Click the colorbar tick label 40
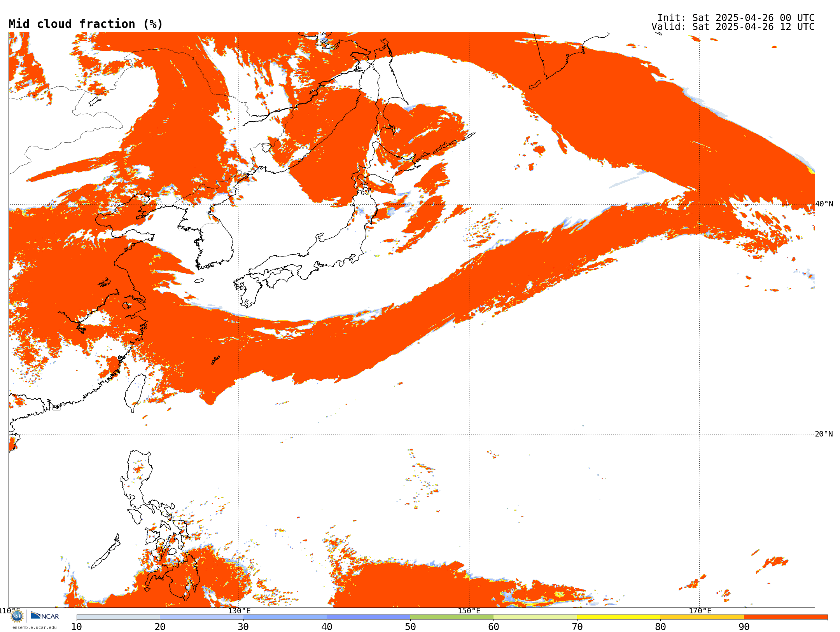840x632 pixels. tap(327, 627)
